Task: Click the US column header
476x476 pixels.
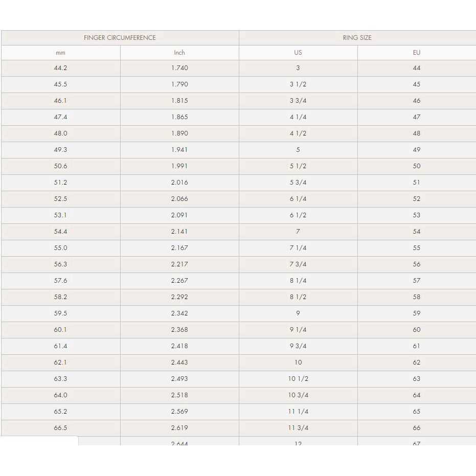Action: 298,53
